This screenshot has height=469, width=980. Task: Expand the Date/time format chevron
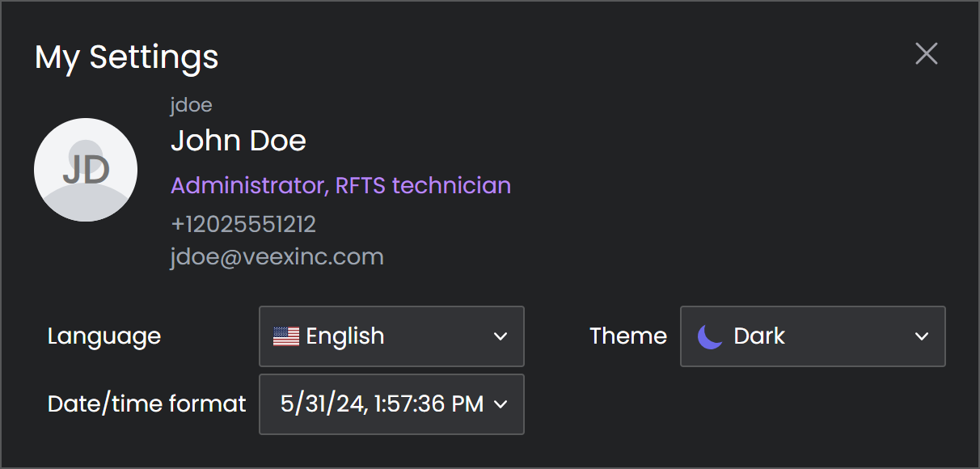point(501,404)
